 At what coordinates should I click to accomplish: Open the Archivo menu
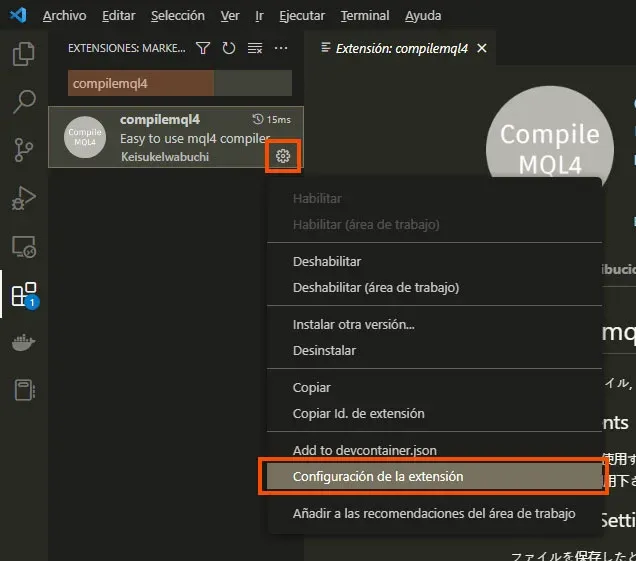pyautogui.click(x=64, y=15)
